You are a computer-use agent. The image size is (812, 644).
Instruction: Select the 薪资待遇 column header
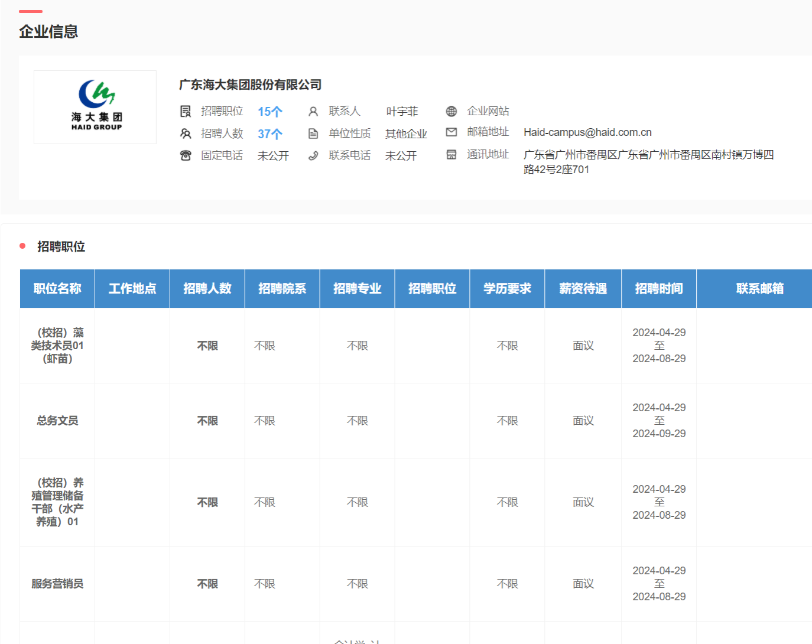click(x=583, y=288)
